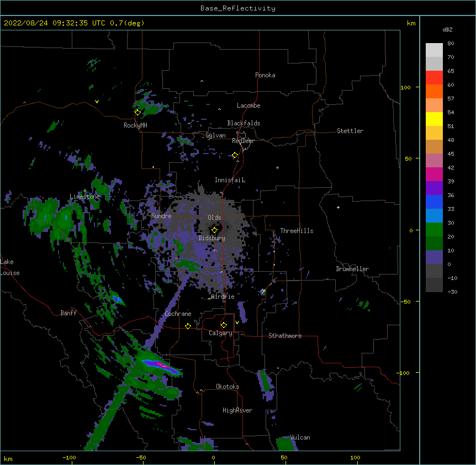Click the RedDeer city label

tap(243, 141)
